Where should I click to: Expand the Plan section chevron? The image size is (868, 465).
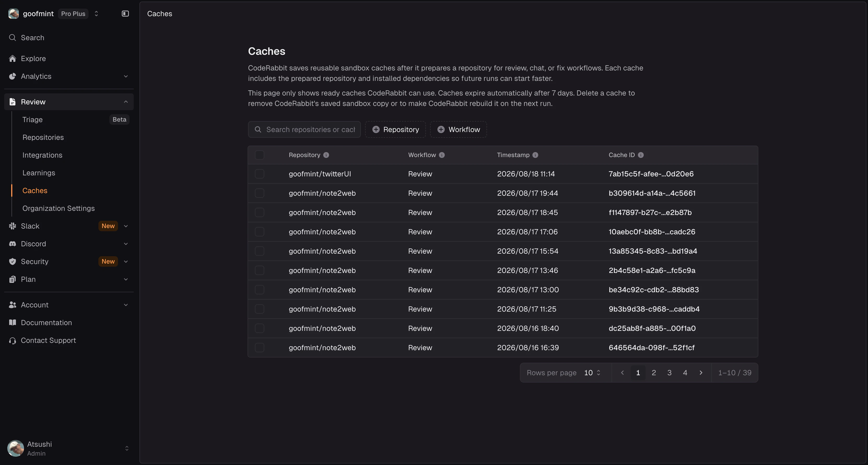click(126, 279)
